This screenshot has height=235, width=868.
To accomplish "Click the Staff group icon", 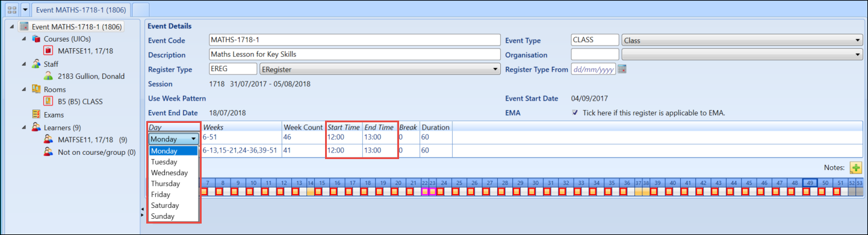I will pos(36,64).
